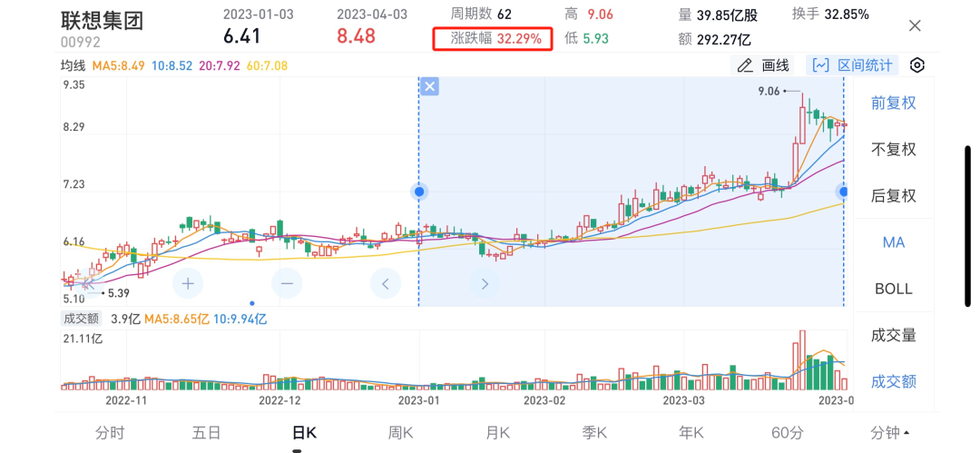Click the 均线 moving average label

(73, 65)
